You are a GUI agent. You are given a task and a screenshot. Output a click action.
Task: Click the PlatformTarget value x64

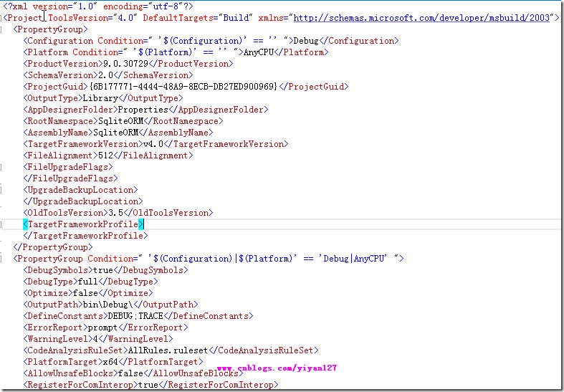coord(110,362)
